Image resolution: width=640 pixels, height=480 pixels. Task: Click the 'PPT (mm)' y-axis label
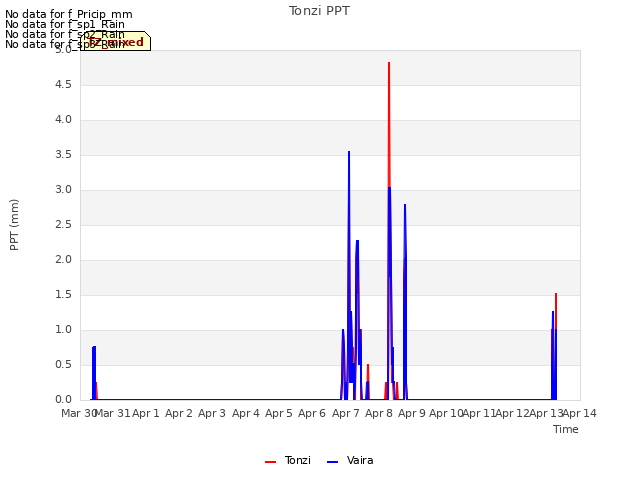click(x=14, y=225)
